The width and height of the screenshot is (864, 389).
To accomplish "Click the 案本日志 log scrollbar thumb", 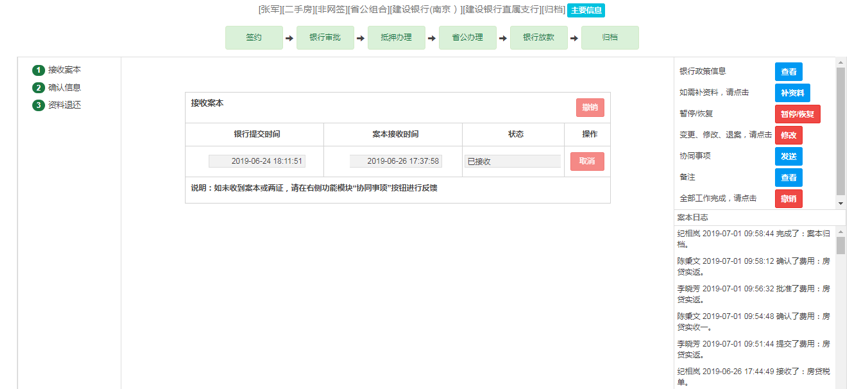I will point(841,245).
